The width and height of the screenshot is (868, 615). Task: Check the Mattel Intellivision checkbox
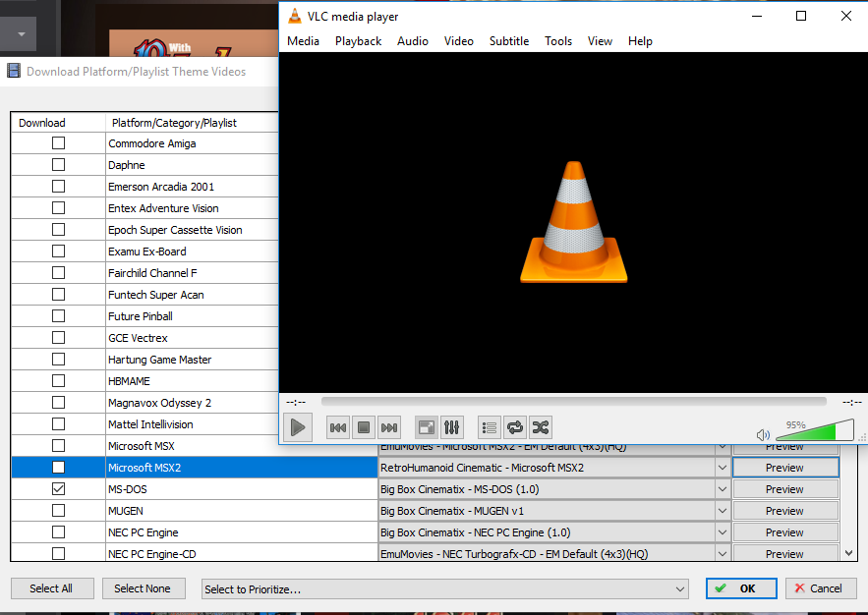[x=58, y=424]
